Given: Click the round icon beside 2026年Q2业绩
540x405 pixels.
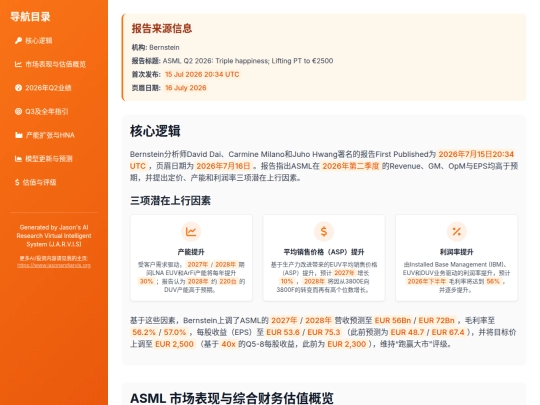Looking at the screenshot, I should 18,88.
